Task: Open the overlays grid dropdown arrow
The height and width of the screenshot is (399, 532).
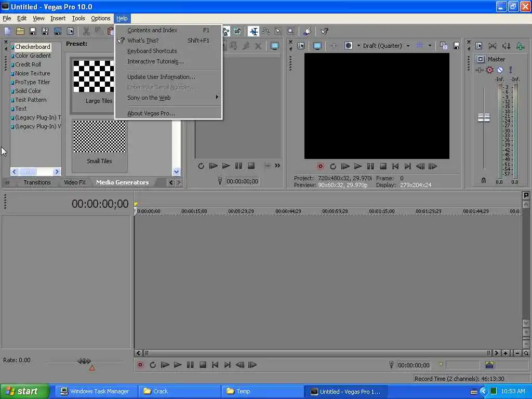Action: click(430, 46)
